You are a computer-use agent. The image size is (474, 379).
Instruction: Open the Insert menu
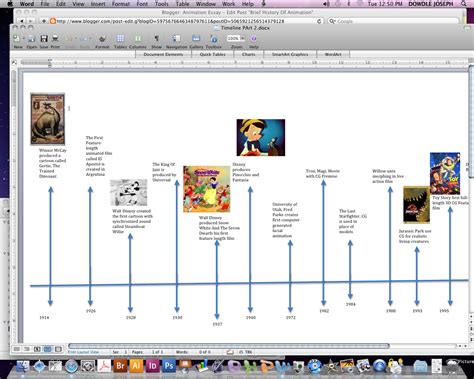98,4
